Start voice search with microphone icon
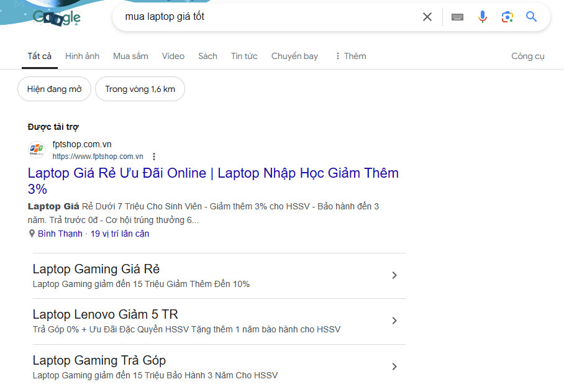 (x=483, y=17)
